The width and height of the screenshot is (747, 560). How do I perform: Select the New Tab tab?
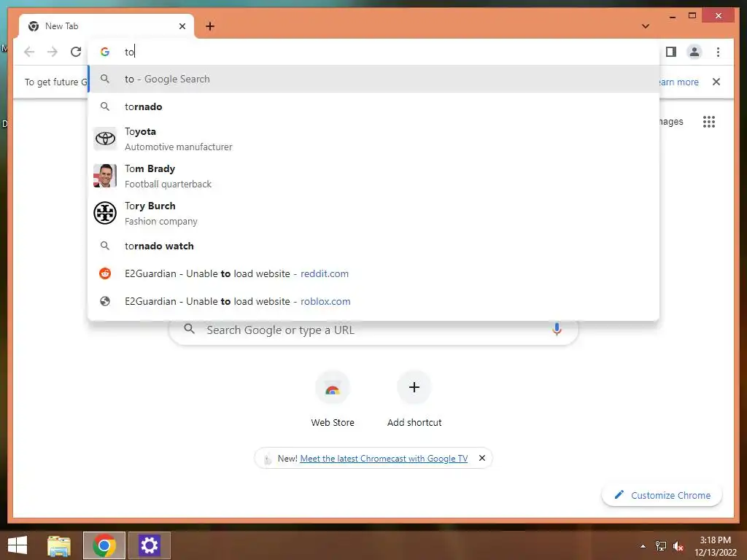(106, 26)
